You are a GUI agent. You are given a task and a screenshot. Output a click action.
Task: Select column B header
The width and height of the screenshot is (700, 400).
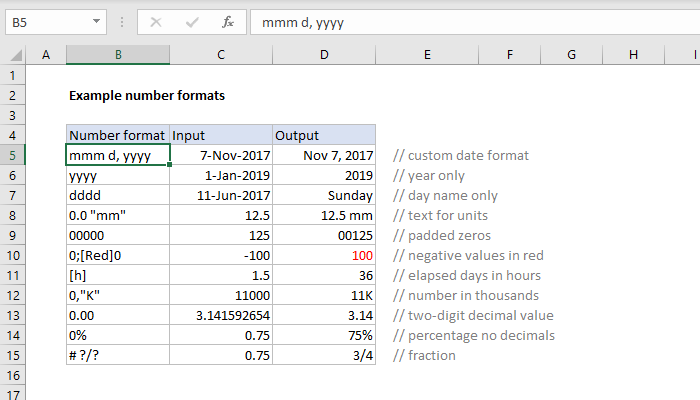118,54
